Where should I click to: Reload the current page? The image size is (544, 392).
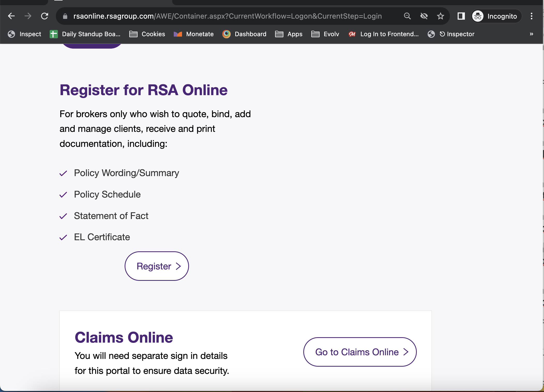(45, 16)
